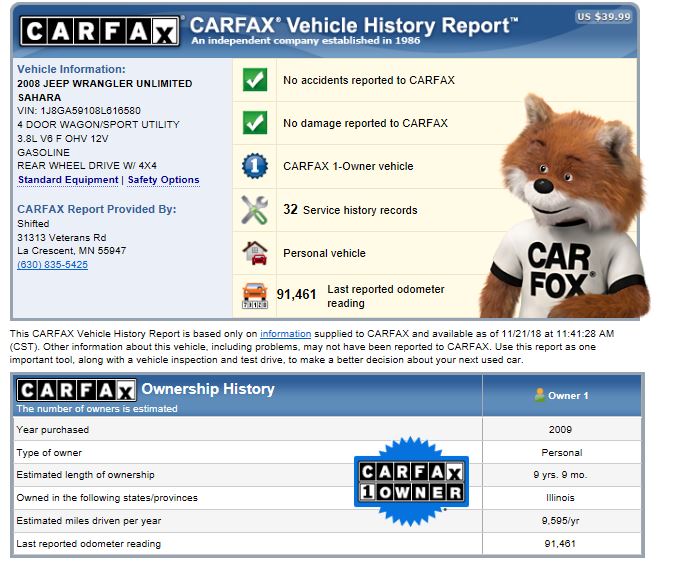673x561 pixels.
Task: Click the 'Year purchased' row label
Action: coord(53,430)
